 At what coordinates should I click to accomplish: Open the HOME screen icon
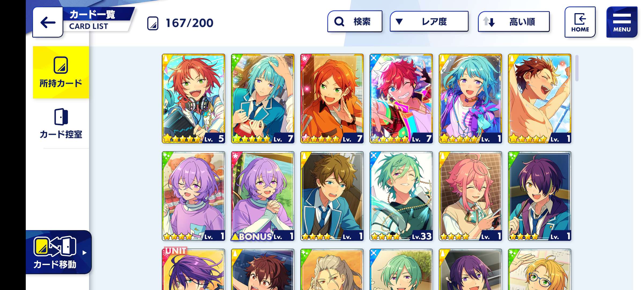[580, 22]
